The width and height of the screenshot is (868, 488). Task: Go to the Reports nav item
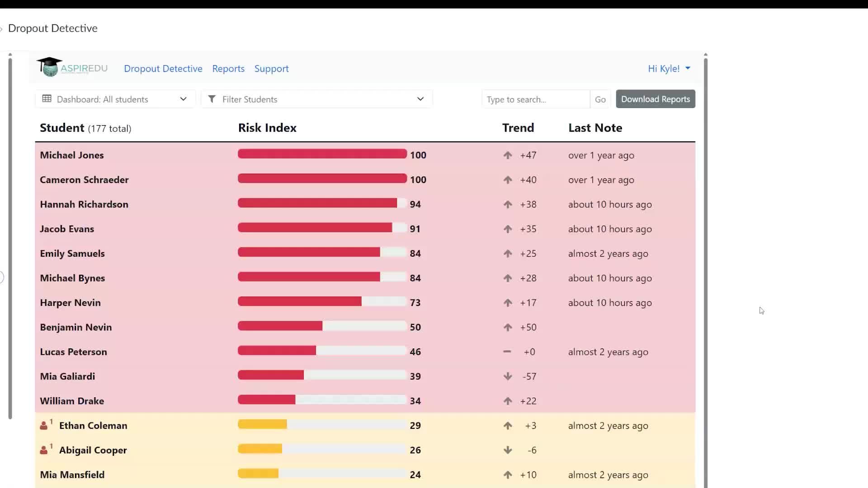pos(228,69)
